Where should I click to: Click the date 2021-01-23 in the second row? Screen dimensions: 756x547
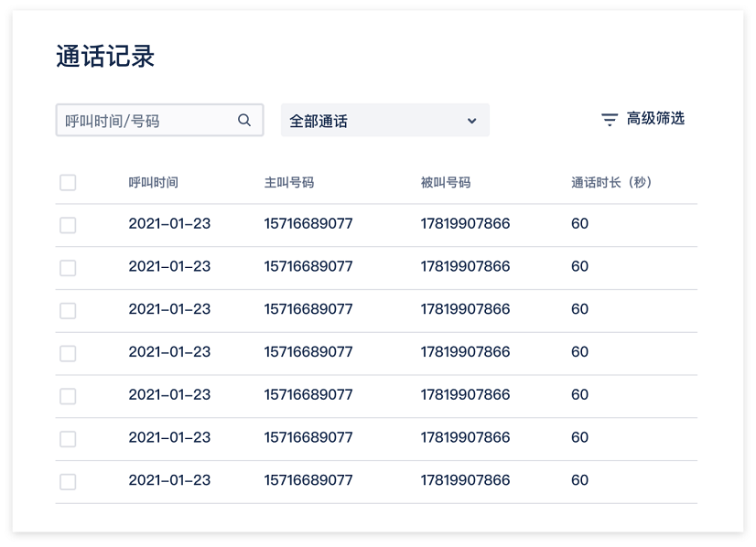pyautogui.click(x=167, y=266)
